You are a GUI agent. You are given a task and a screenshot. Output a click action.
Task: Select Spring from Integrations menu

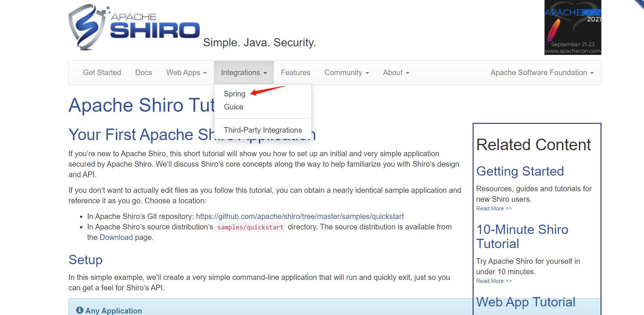click(x=234, y=94)
